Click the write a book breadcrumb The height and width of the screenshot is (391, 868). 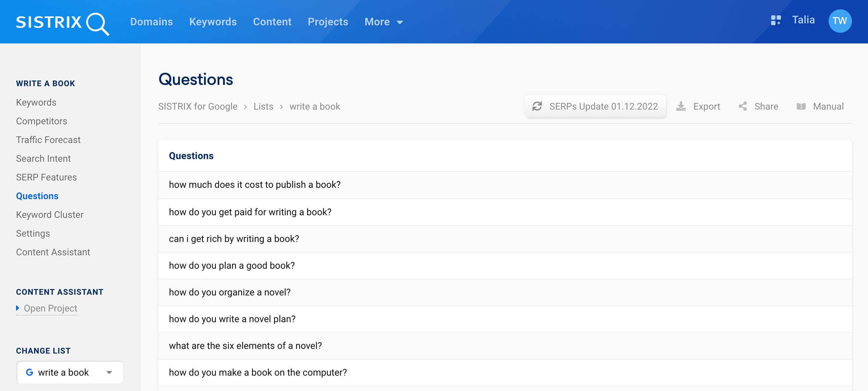click(314, 106)
